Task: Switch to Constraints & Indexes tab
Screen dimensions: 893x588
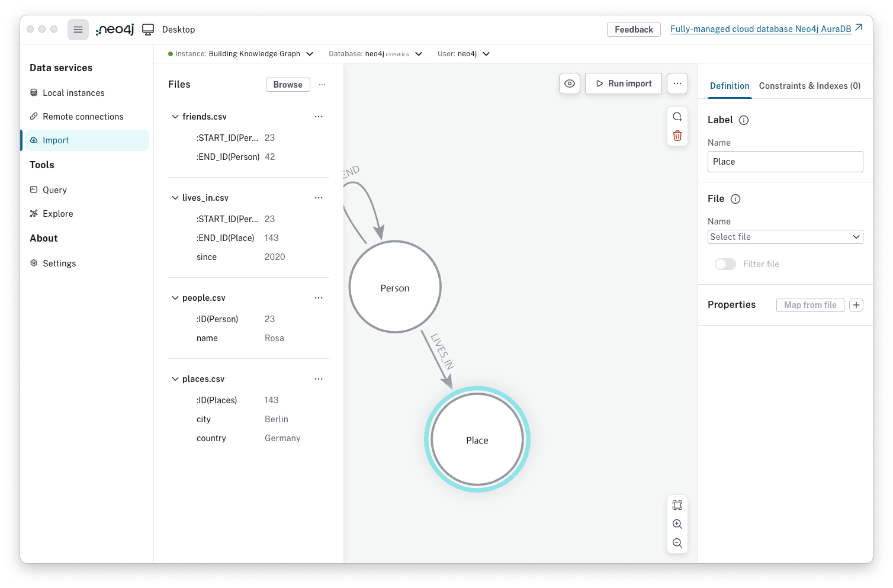Action: [810, 86]
